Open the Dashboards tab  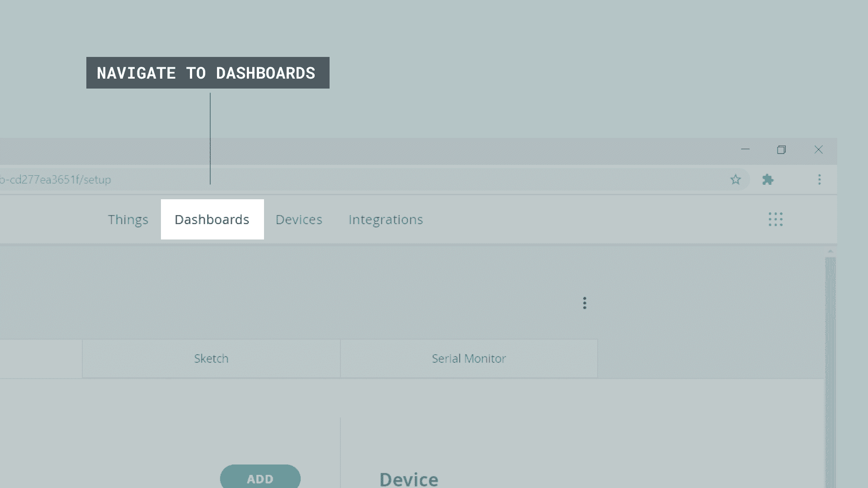pos(212,220)
